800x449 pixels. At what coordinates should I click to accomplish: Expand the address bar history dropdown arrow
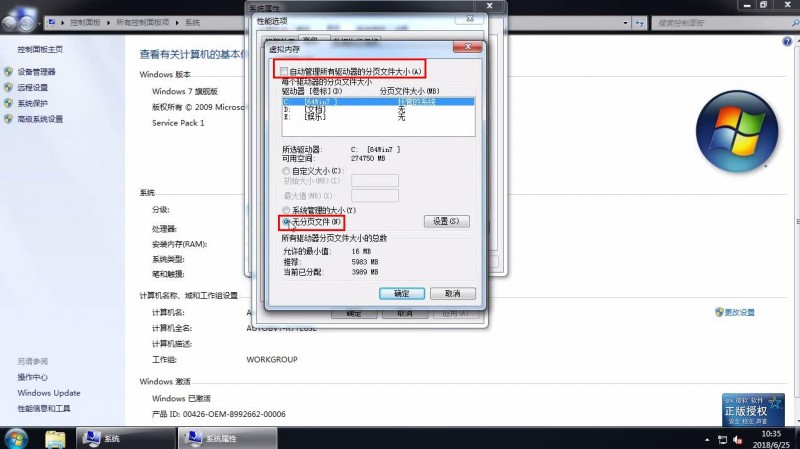coord(625,23)
